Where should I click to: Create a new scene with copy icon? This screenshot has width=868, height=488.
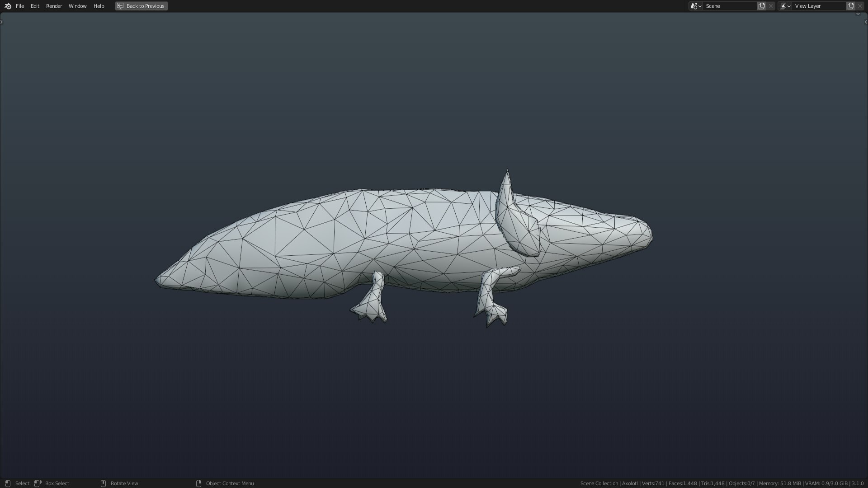(x=762, y=6)
